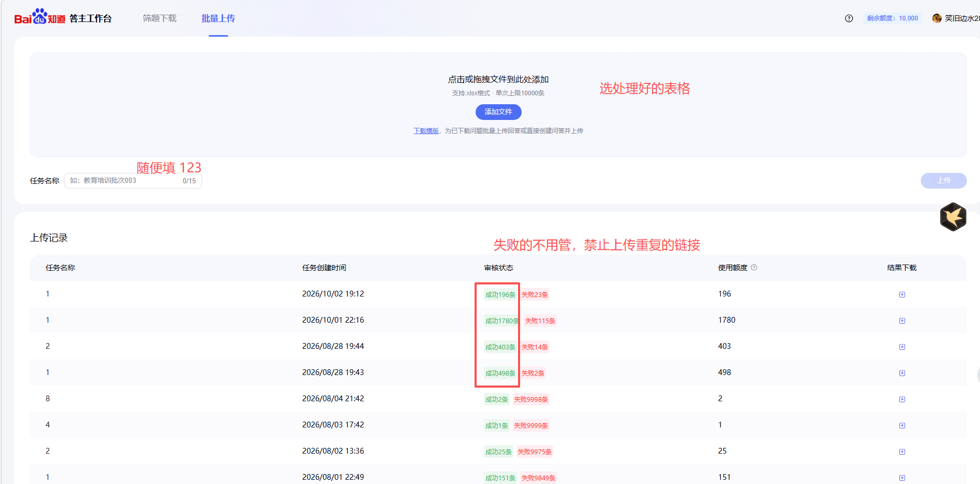
Task: Click the 成功25条 status tag
Action: click(x=499, y=452)
